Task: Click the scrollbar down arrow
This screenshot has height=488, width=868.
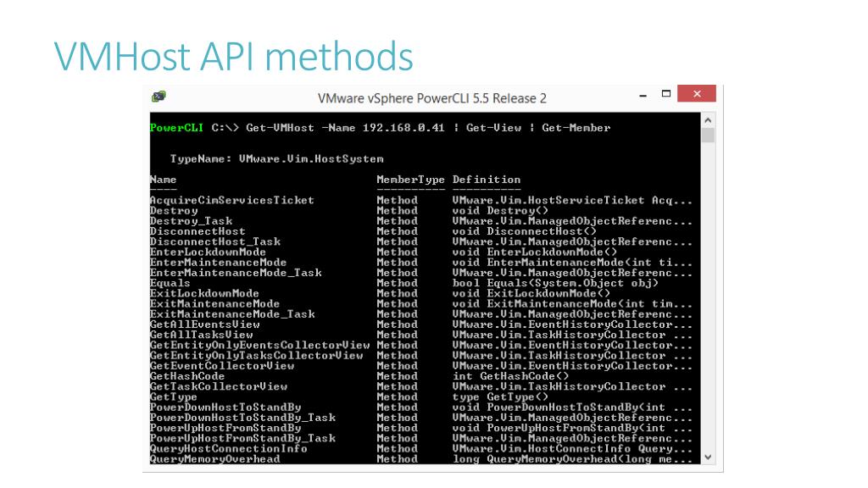Action: click(x=708, y=457)
